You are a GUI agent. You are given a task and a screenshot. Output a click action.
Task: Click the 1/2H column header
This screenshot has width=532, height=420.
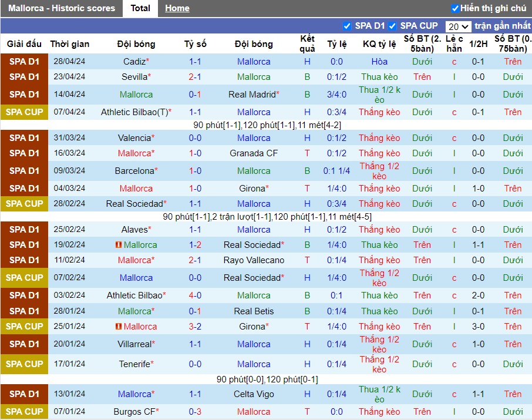479,44
